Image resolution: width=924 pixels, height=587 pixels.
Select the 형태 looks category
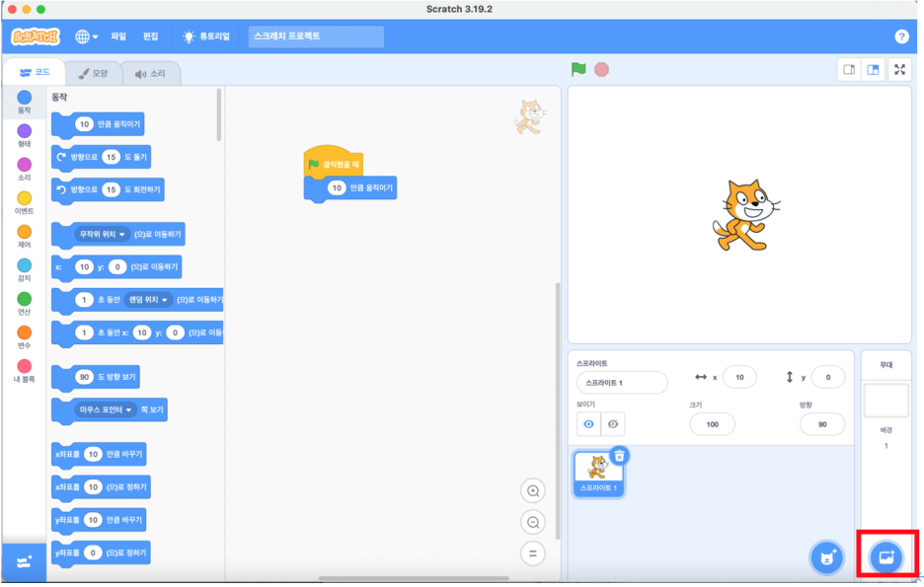(24, 135)
